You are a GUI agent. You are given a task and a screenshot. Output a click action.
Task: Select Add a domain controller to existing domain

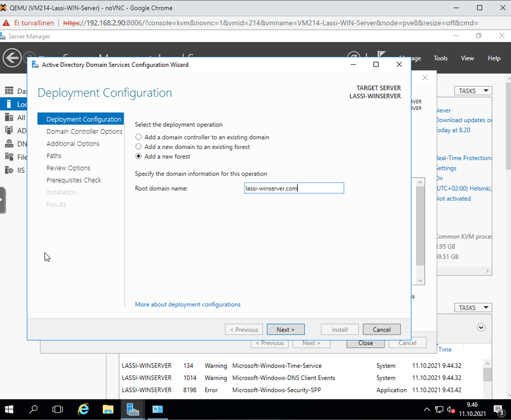[139, 137]
